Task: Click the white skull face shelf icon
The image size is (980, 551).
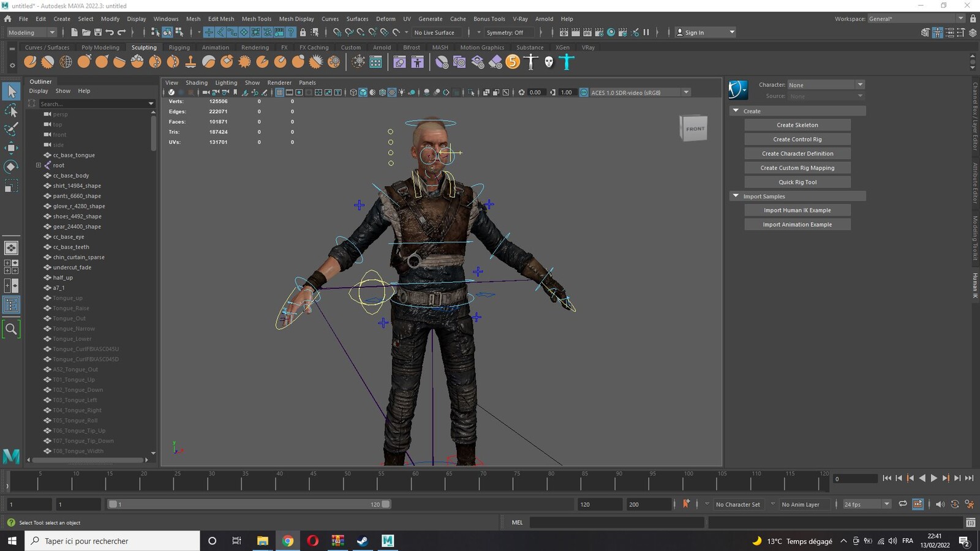Action: pos(549,62)
